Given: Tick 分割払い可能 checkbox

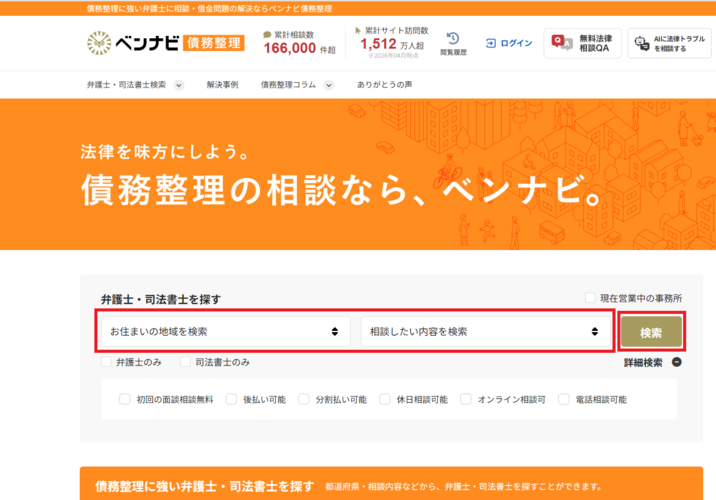Looking at the screenshot, I should click(x=304, y=399).
